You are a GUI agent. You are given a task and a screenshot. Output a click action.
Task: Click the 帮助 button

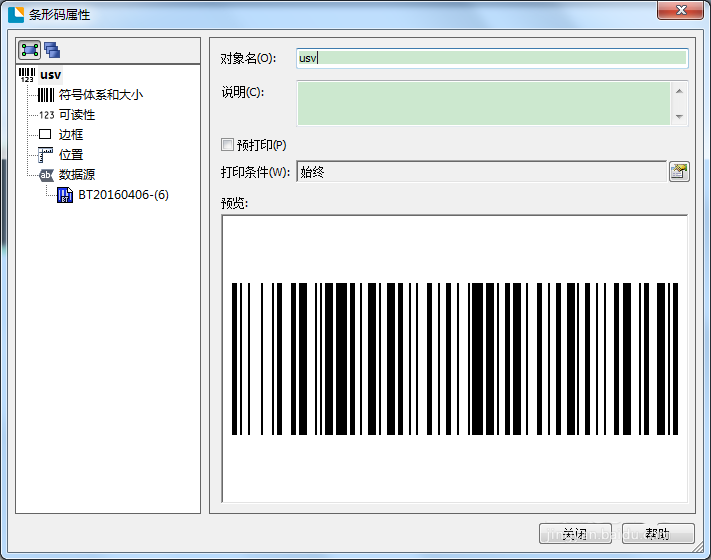pos(658,534)
